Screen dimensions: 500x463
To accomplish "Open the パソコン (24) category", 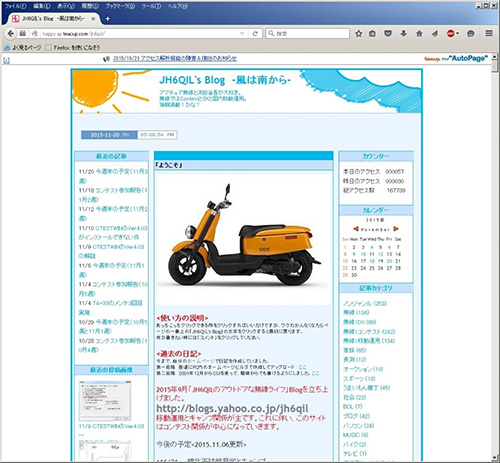I will 358,426.
